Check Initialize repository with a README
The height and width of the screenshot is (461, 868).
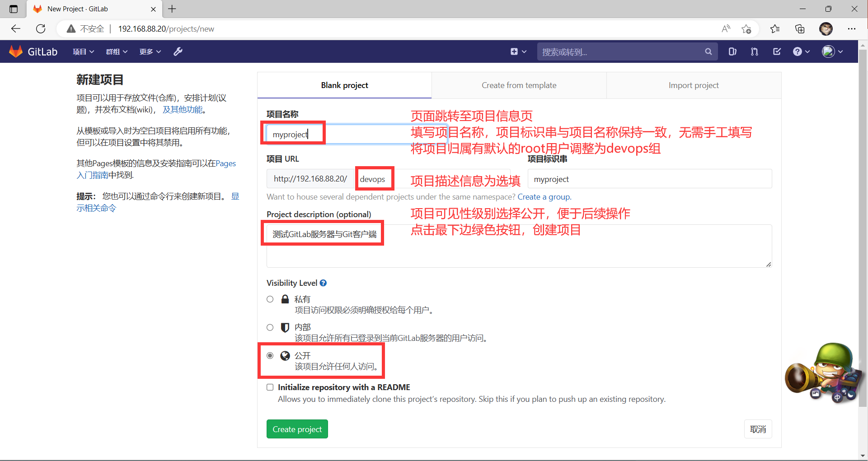click(270, 387)
